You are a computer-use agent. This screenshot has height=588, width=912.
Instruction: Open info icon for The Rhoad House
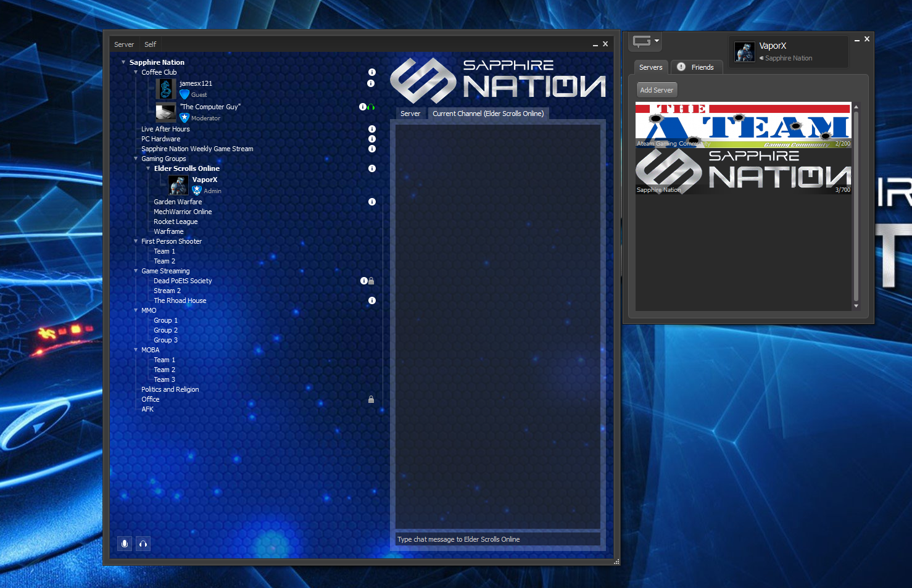372,300
